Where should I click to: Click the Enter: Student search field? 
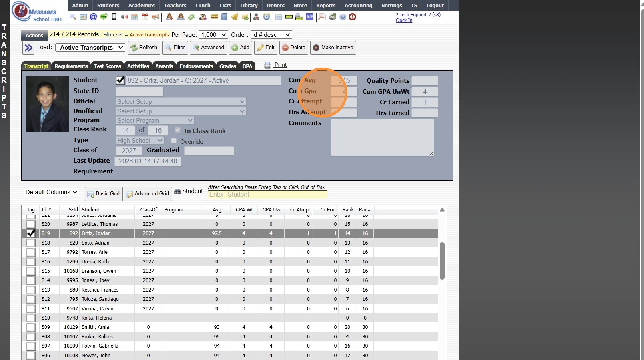pos(267,195)
